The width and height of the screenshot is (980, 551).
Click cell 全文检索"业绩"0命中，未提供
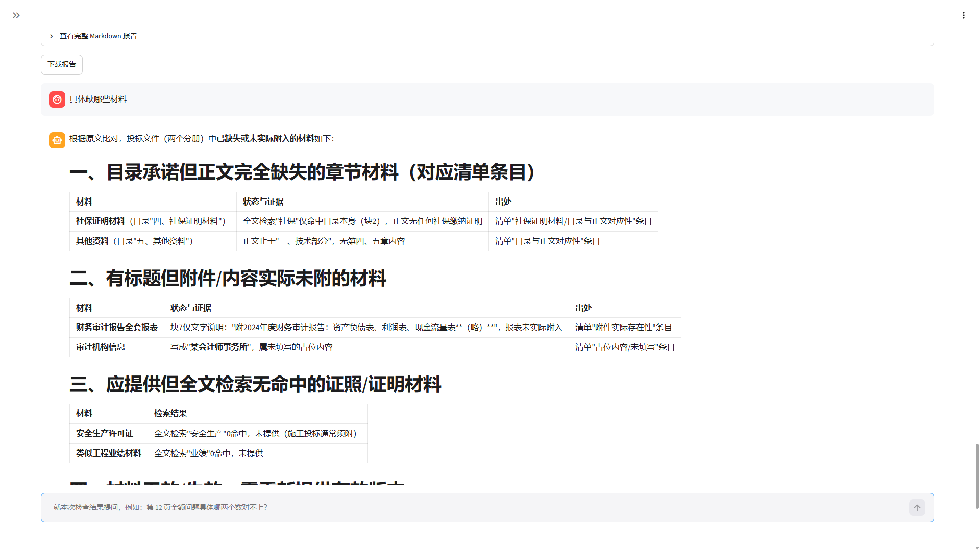(x=258, y=454)
